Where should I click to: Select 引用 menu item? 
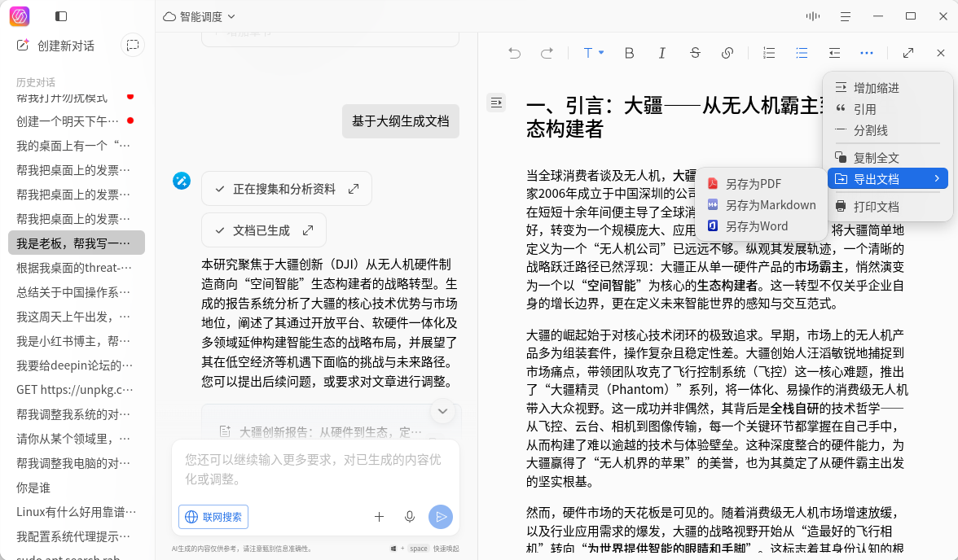(x=888, y=109)
